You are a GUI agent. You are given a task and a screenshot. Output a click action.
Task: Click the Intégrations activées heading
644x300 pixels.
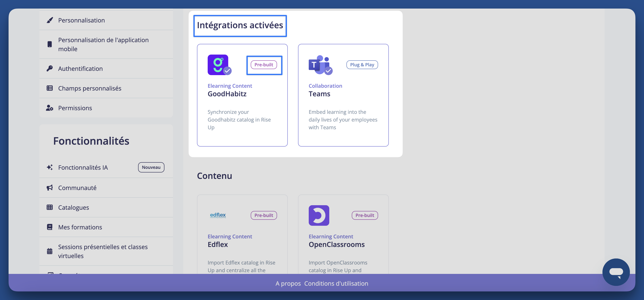tap(240, 25)
